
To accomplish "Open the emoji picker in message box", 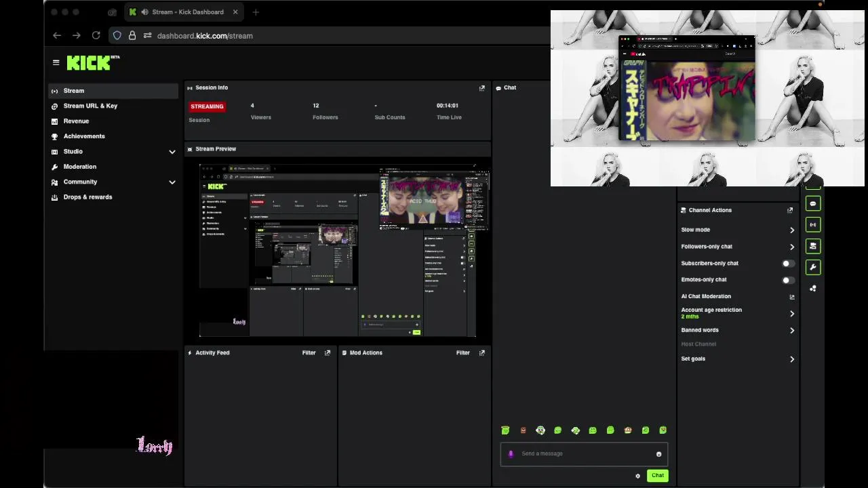I will [658, 454].
